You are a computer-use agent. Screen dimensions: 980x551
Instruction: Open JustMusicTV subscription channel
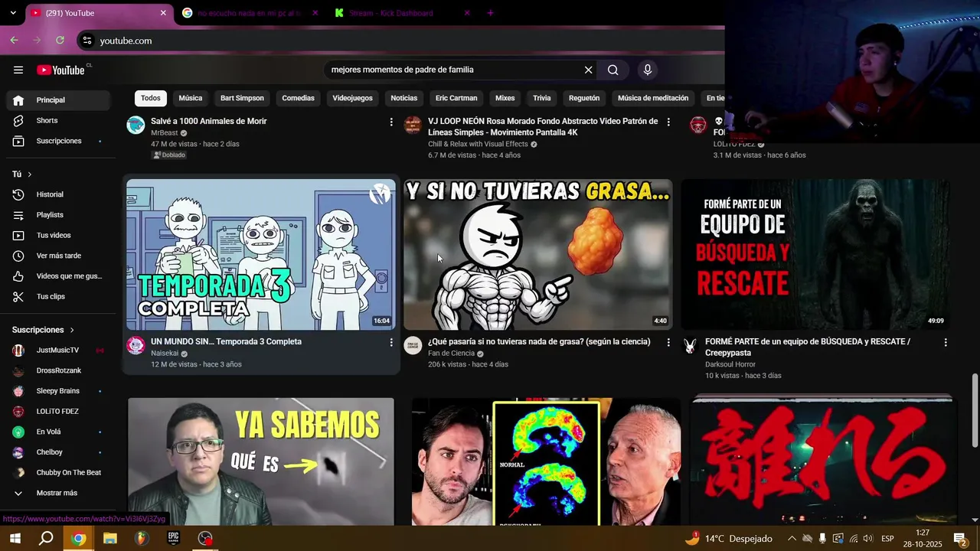click(58, 350)
